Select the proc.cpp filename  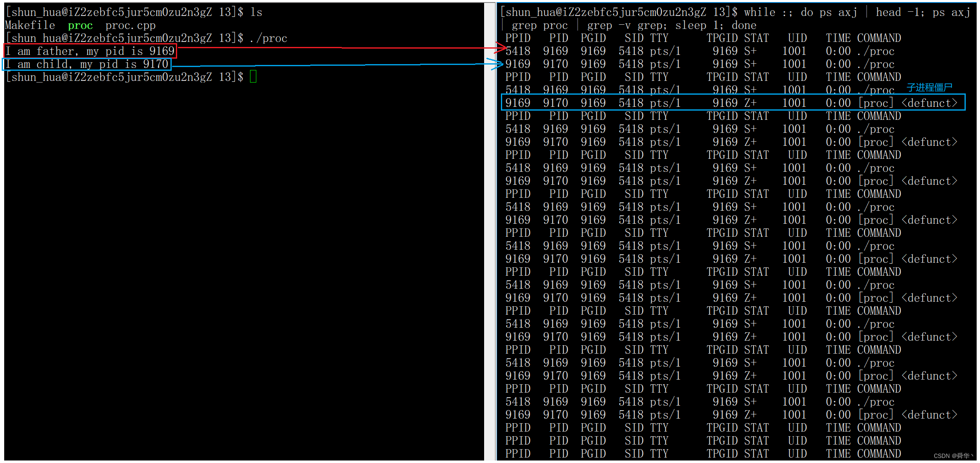tap(130, 26)
